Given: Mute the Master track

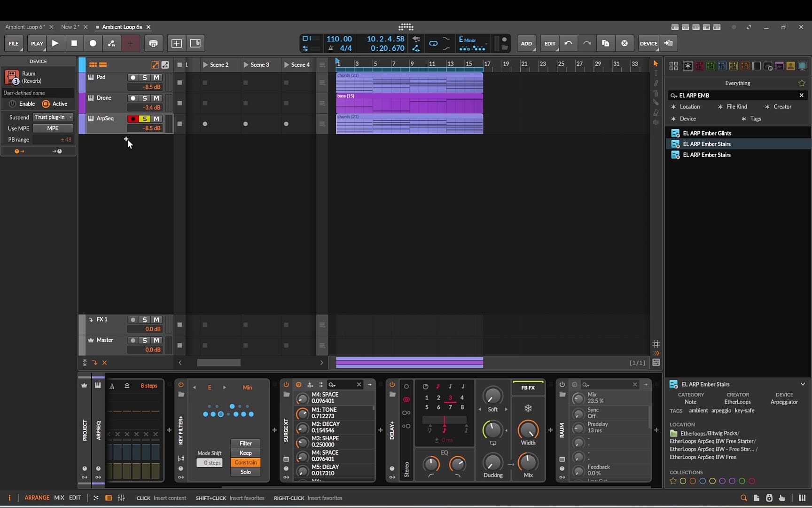Looking at the screenshot, I should point(156,341).
